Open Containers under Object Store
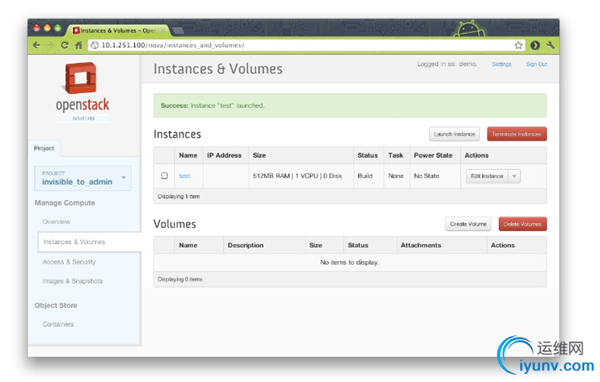This screenshot has width=600, height=382. (58, 324)
